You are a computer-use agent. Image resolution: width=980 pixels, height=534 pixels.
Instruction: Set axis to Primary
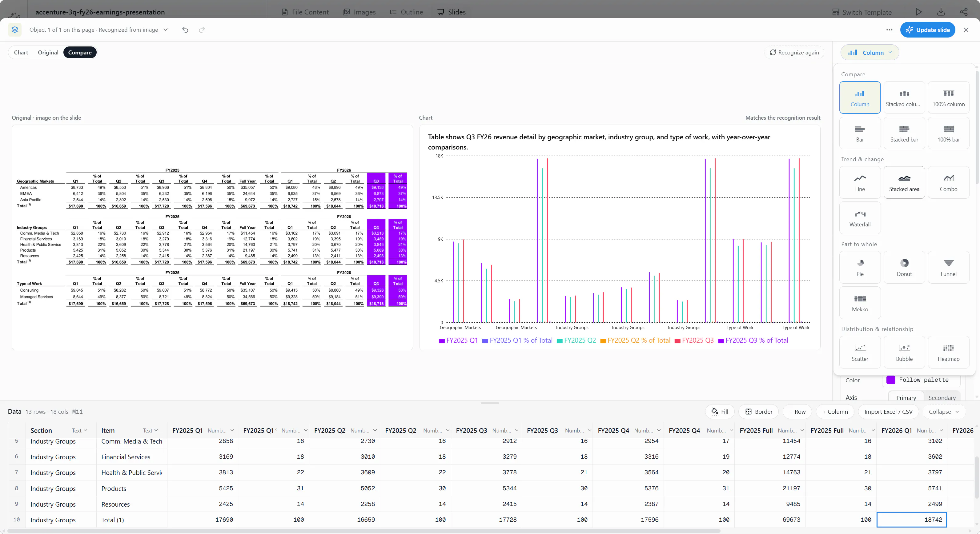(x=906, y=397)
